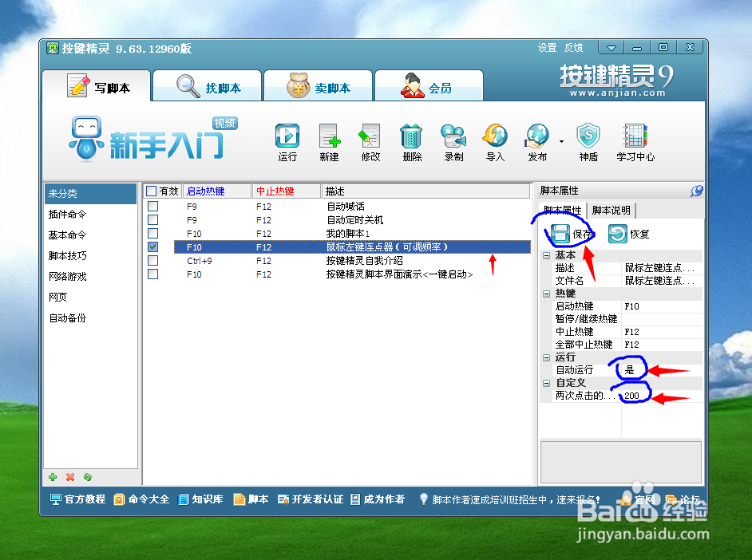Image resolution: width=752 pixels, height=560 pixels.
Task: Click the 视频 badge on the banner
Action: point(225,123)
